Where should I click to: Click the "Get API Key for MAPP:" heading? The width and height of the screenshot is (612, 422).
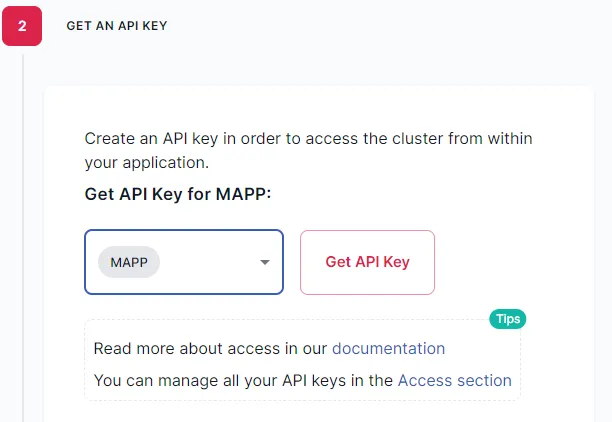coord(178,194)
